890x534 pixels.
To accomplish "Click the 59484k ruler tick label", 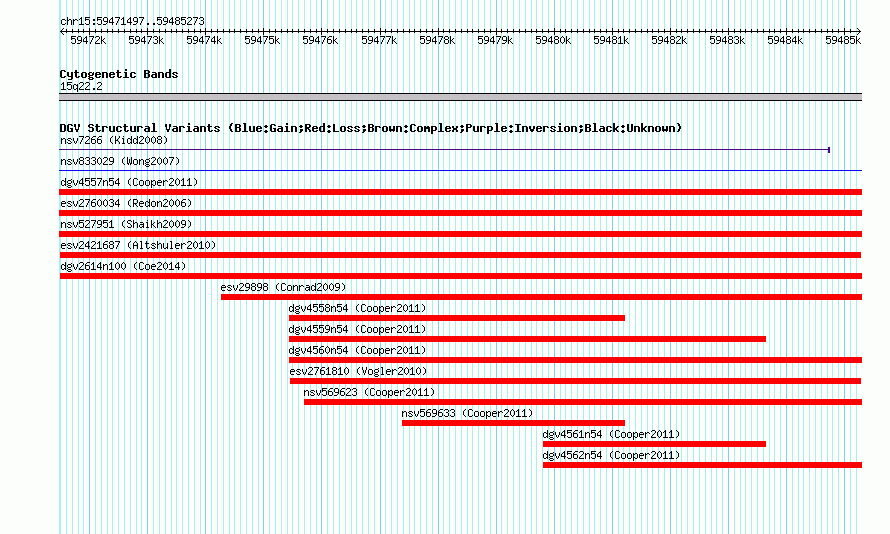I will coord(784,41).
